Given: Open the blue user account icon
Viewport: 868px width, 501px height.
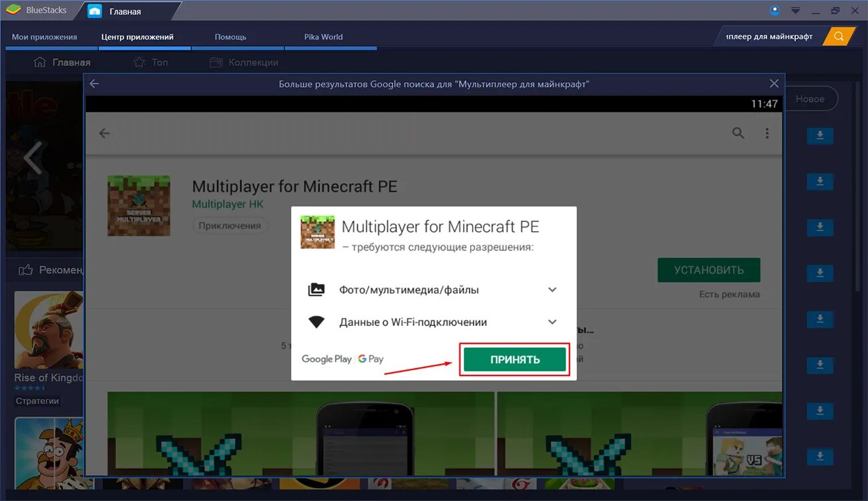Looking at the screenshot, I should pyautogui.click(x=775, y=10).
